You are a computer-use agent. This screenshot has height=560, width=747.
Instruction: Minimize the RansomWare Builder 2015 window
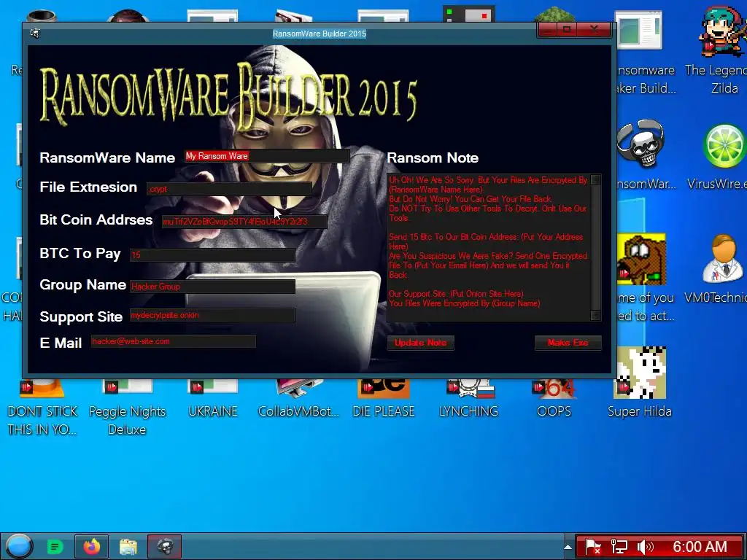coord(549,29)
